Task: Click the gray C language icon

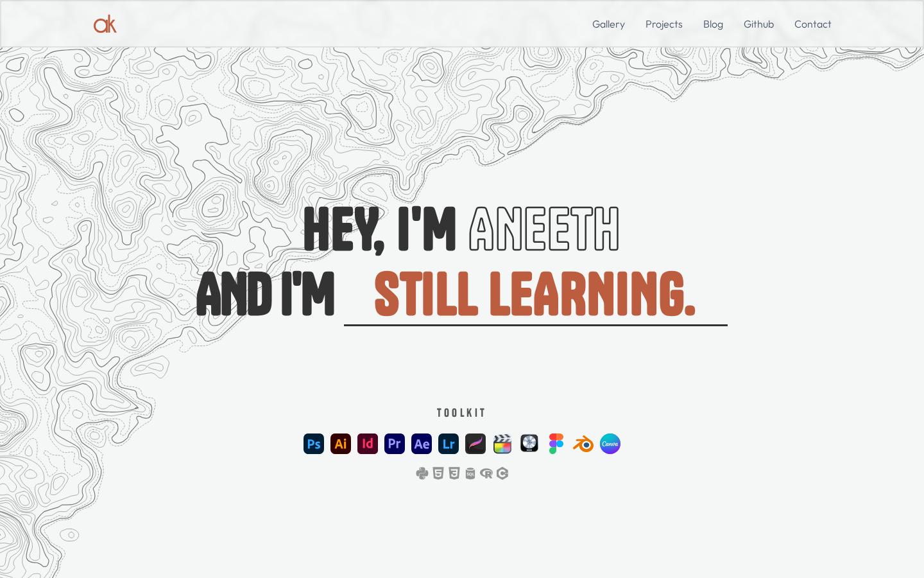Action: point(502,473)
